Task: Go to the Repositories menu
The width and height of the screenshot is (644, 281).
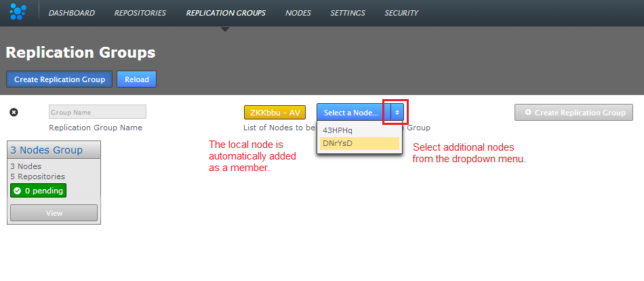Action: pyautogui.click(x=140, y=13)
